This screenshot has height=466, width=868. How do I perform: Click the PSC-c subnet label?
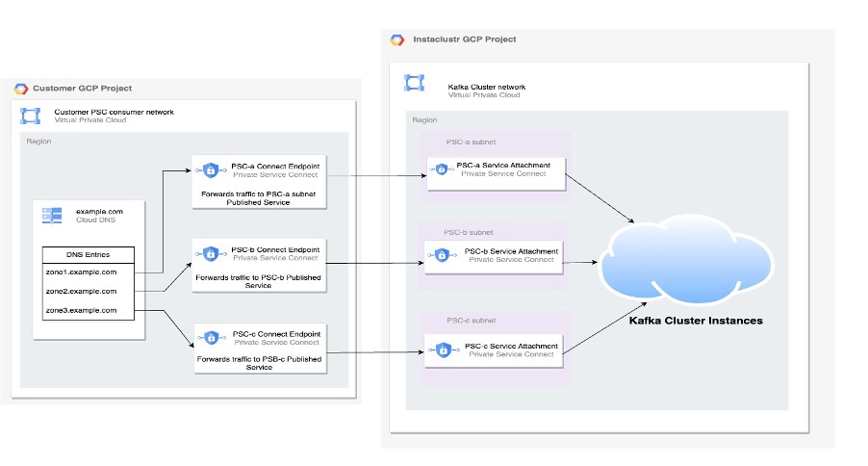tap(472, 320)
